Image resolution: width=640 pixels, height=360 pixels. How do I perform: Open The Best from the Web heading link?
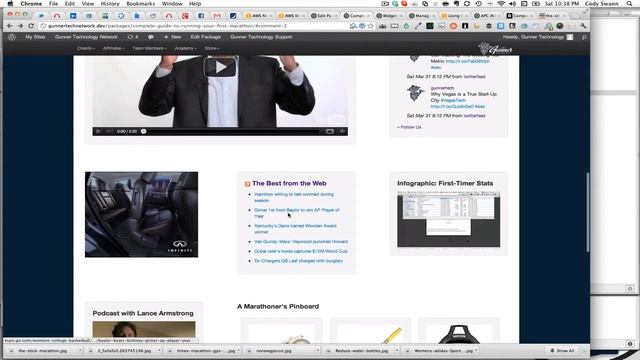point(289,184)
